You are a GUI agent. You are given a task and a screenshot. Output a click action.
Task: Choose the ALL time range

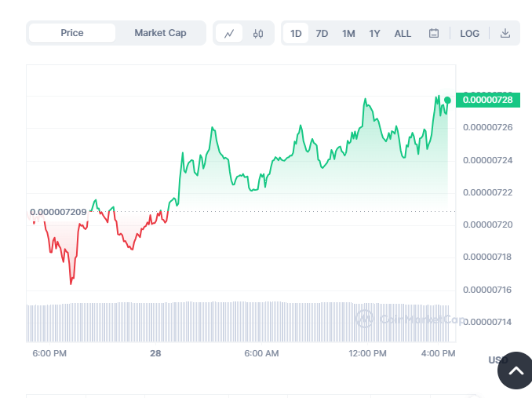click(x=403, y=33)
